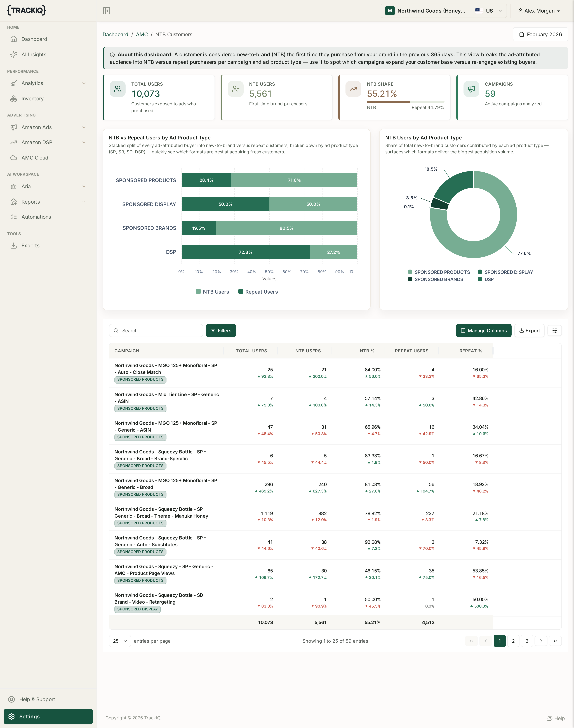574x728 pixels.
Task: Open Northwind Goods account marketplace selector
Action: tap(444, 11)
